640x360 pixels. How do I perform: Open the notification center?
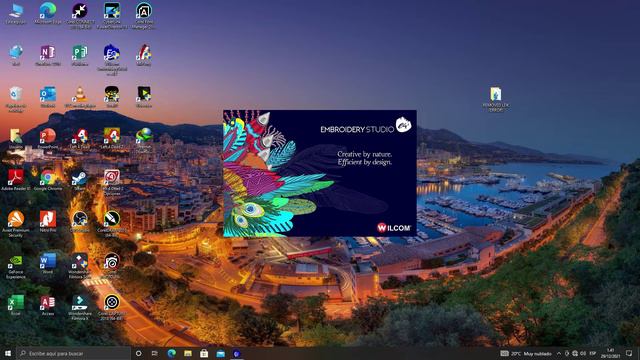(x=629, y=353)
